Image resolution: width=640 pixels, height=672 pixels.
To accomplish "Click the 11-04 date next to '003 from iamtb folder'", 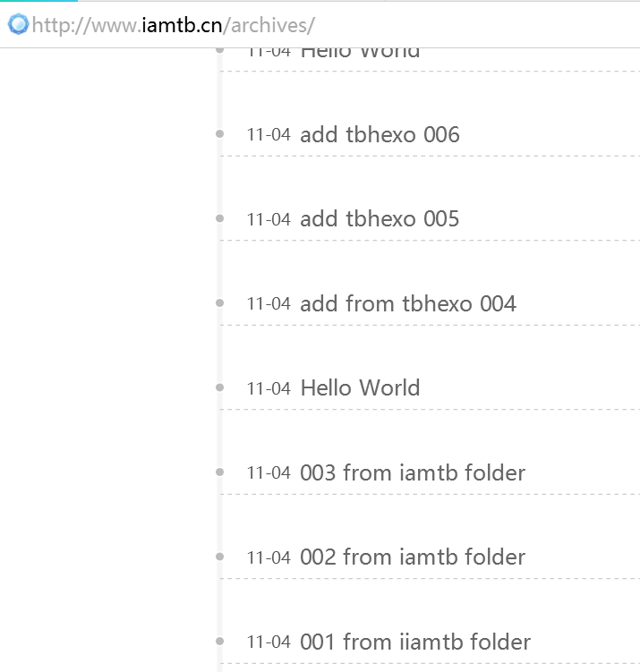I will 269,473.
